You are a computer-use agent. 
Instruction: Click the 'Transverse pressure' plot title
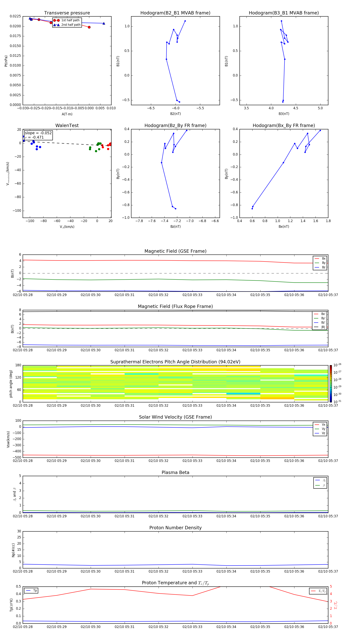67,13
